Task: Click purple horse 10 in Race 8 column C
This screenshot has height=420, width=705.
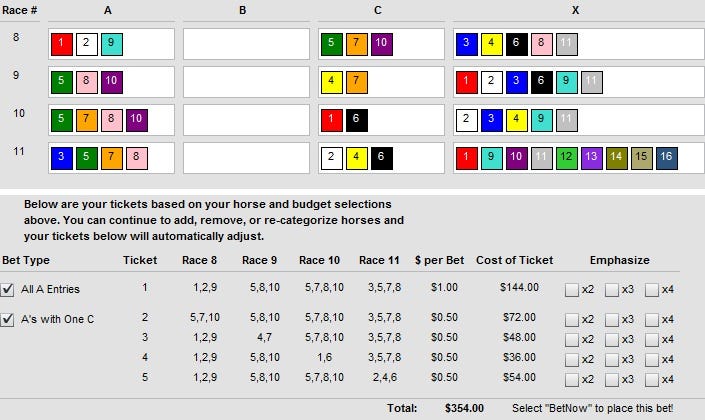Action: pyautogui.click(x=381, y=44)
